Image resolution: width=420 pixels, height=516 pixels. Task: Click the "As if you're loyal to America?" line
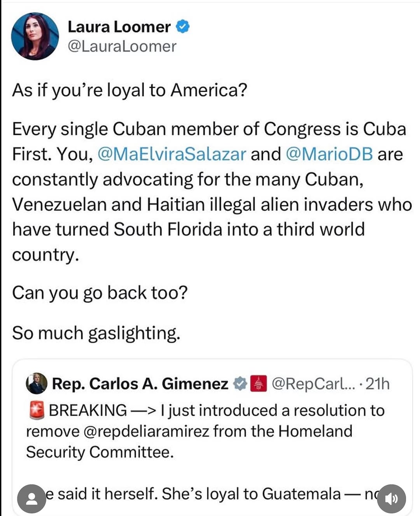coord(129,90)
